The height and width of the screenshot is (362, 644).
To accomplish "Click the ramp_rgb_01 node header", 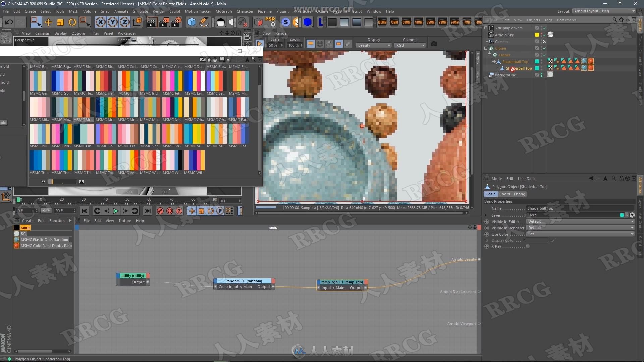I will (342, 282).
